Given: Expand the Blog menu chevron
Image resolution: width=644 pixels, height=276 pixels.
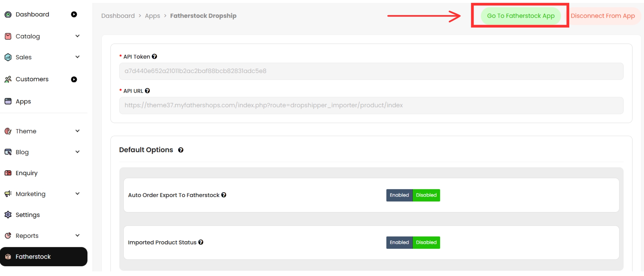Looking at the screenshot, I should 77,152.
